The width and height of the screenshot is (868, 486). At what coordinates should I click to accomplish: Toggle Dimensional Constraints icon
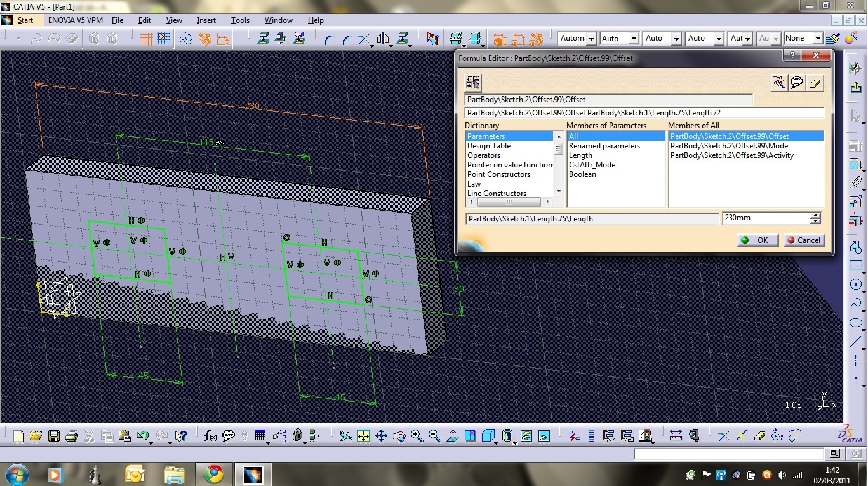coord(222,39)
